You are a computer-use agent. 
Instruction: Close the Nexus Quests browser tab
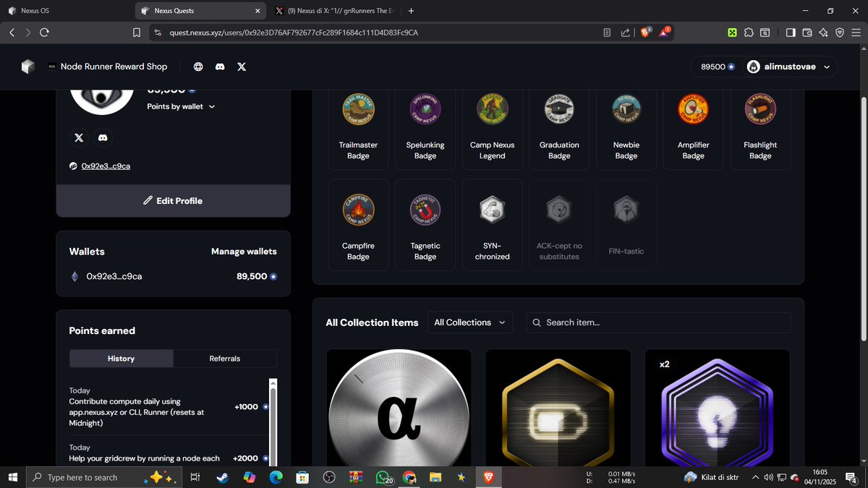(x=258, y=11)
